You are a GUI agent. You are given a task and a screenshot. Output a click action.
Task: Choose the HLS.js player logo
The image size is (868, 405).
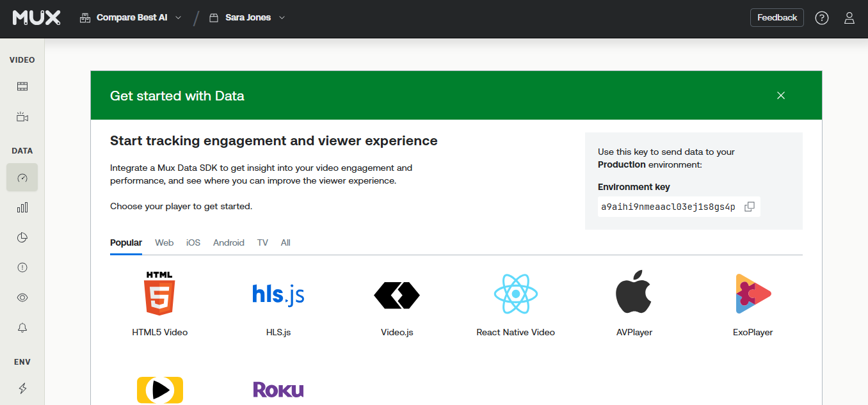pyautogui.click(x=278, y=294)
